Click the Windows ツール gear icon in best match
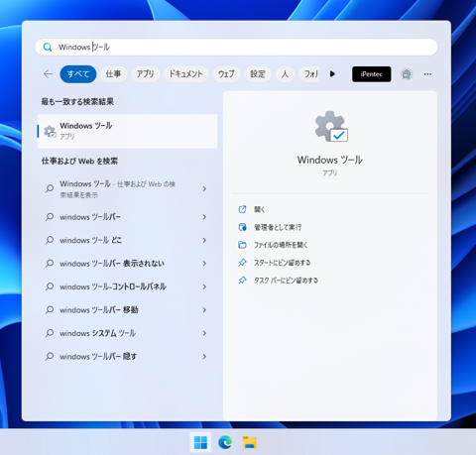The width and height of the screenshot is (476, 455). pyautogui.click(x=50, y=131)
